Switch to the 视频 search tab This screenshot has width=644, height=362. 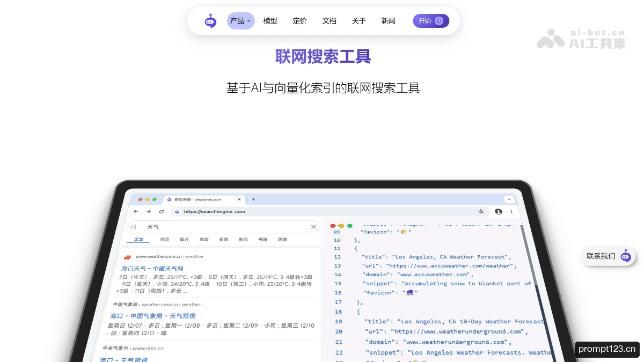click(223, 239)
